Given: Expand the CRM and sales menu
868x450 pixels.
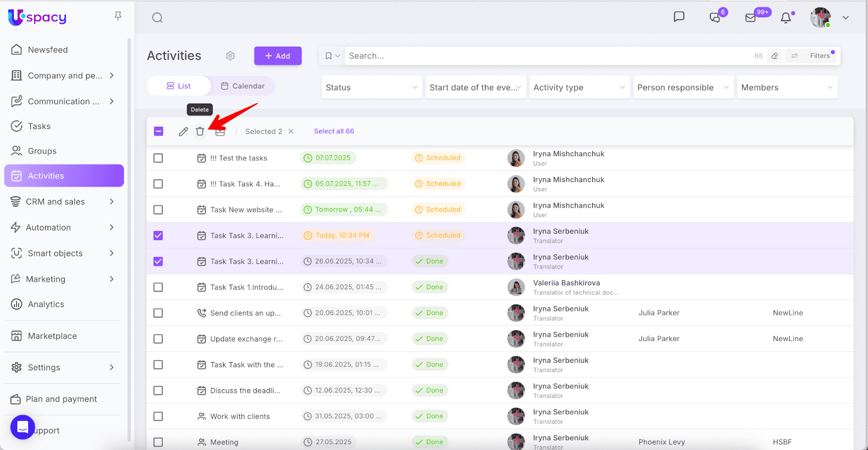Looking at the screenshot, I should coord(63,202).
